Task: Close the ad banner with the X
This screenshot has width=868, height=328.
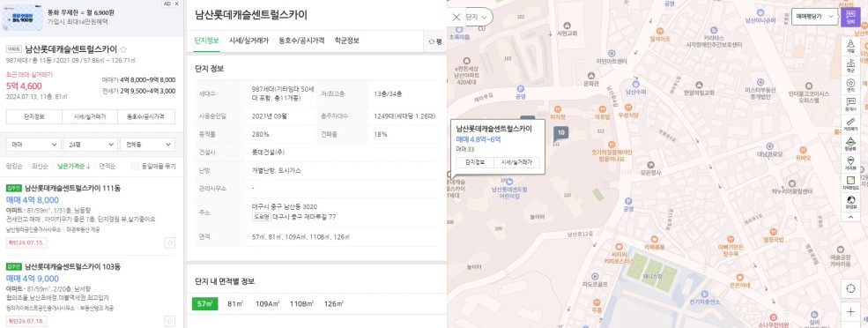Action: [177, 4]
